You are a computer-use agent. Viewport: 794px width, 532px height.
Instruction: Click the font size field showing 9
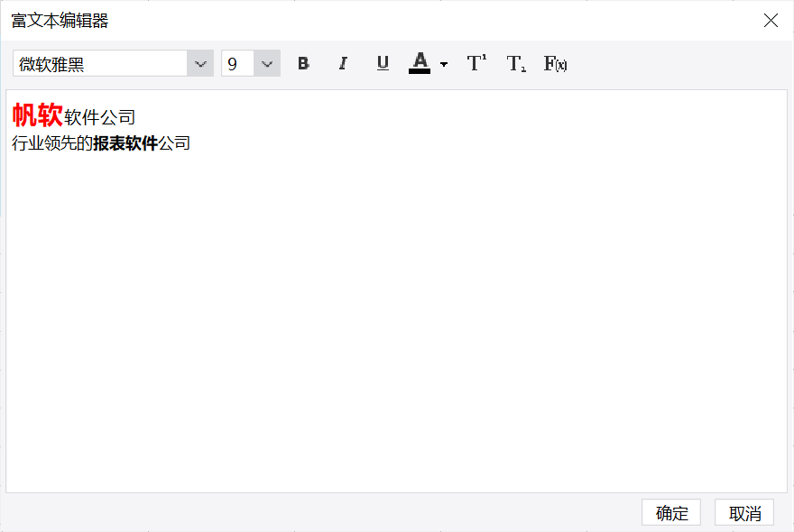pyautogui.click(x=237, y=64)
